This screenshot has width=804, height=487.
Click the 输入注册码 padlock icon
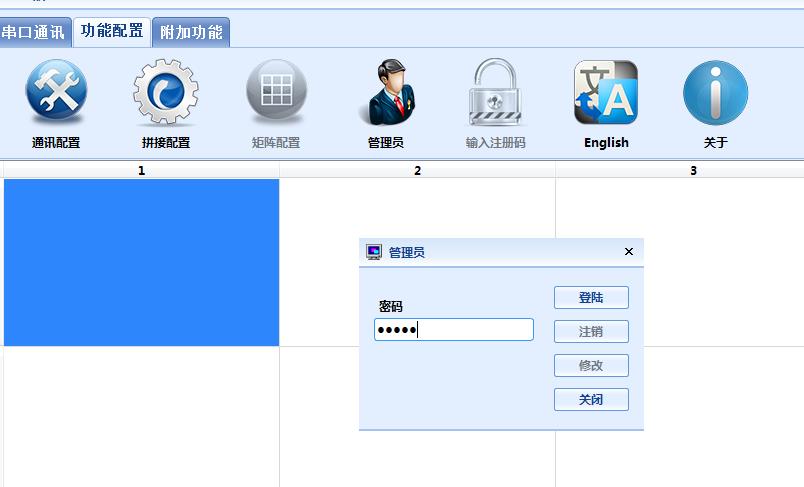pos(496,94)
